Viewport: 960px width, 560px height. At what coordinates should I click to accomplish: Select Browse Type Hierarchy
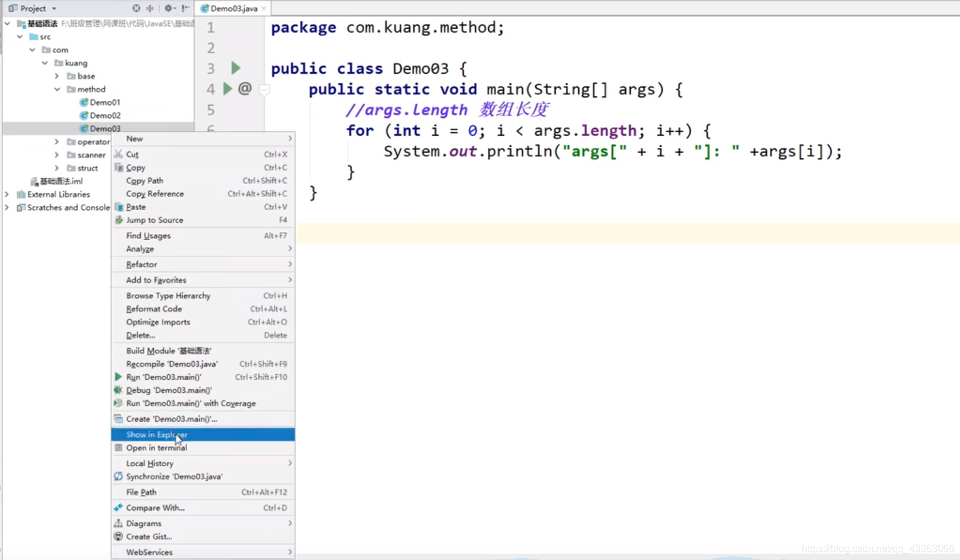click(203, 295)
